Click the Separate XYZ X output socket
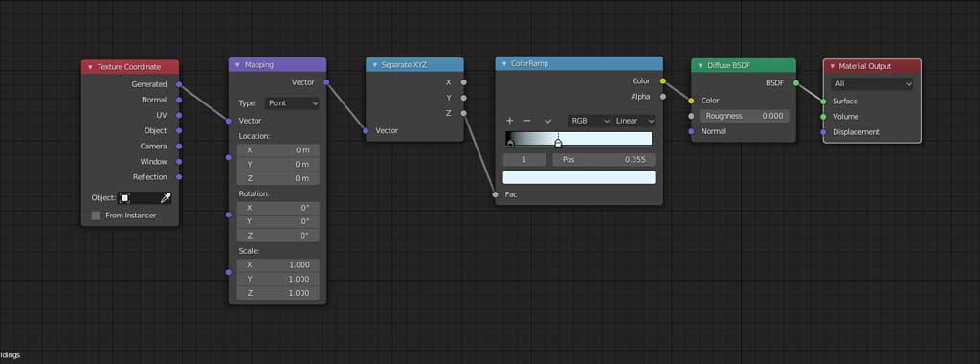Viewport: 980px width, 364px height. [x=463, y=82]
